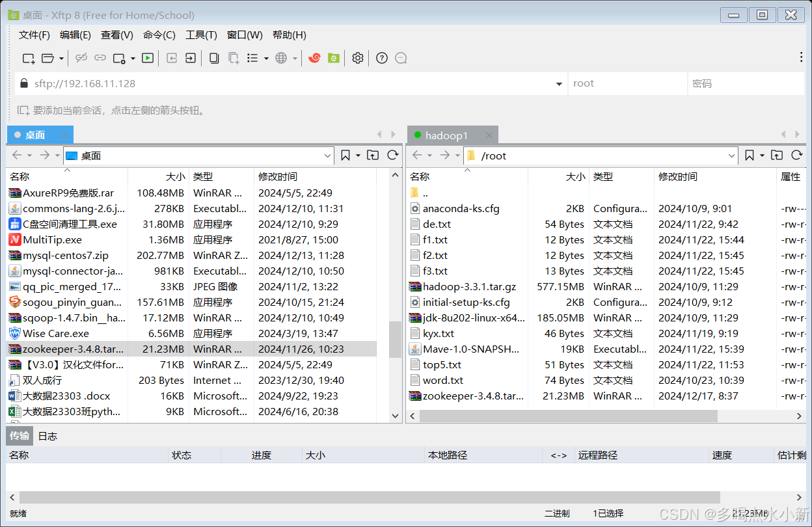Click the add current session arrow icon
Image resolution: width=812 pixels, height=527 pixels.
pos(23,111)
